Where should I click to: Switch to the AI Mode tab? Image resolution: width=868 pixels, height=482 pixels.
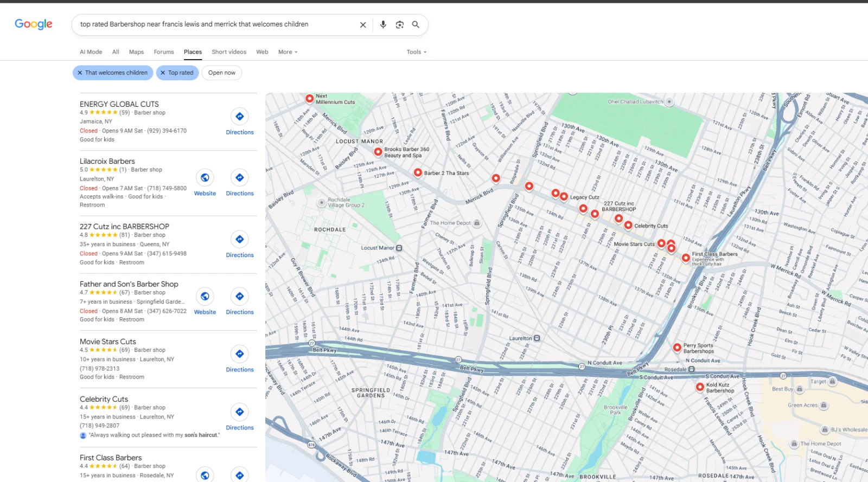pos(91,52)
